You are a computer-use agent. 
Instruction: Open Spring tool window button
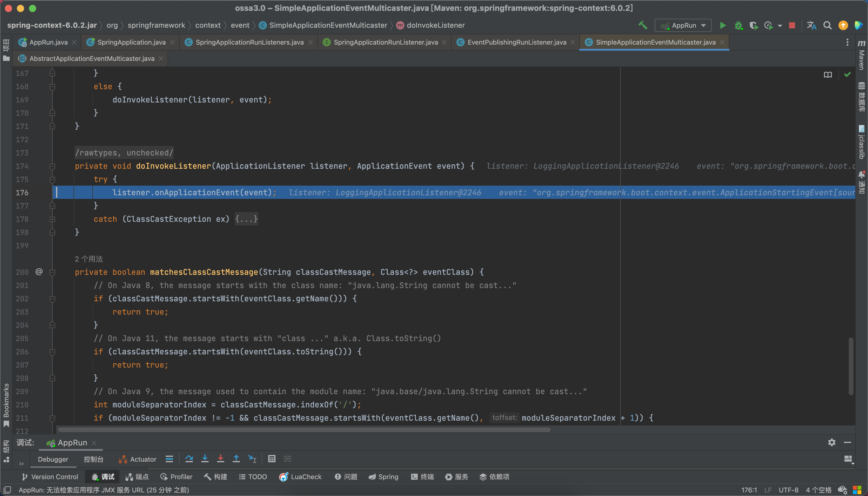click(383, 477)
